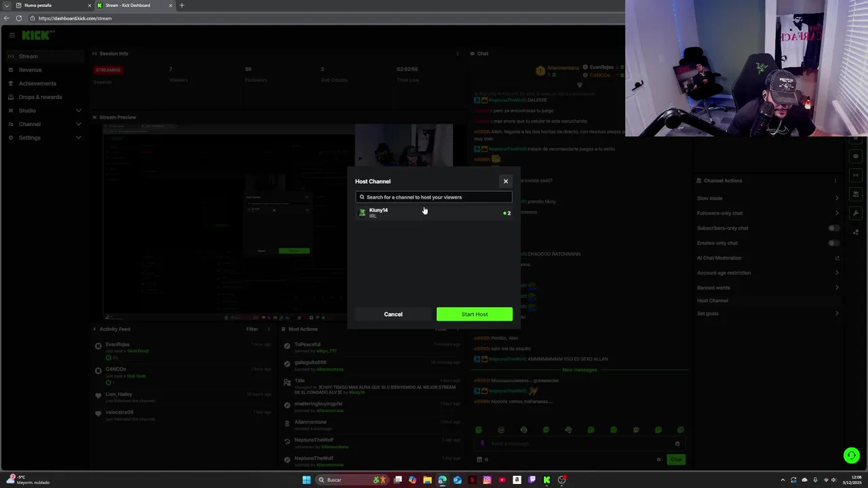Open the Session Info options menu
Screen dimensions: 868x488
tap(458, 54)
